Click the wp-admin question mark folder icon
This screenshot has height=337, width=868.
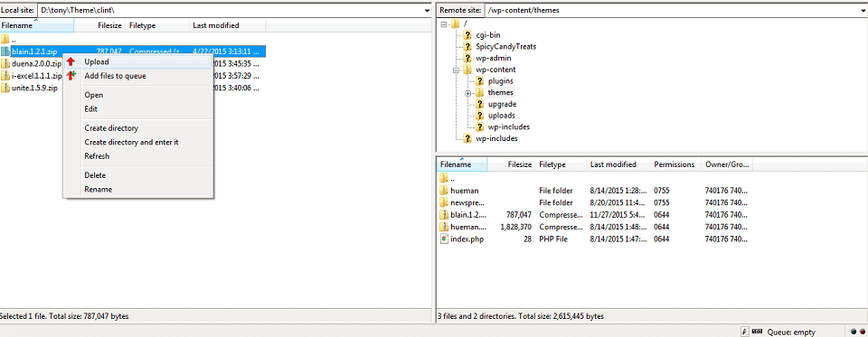click(x=467, y=58)
